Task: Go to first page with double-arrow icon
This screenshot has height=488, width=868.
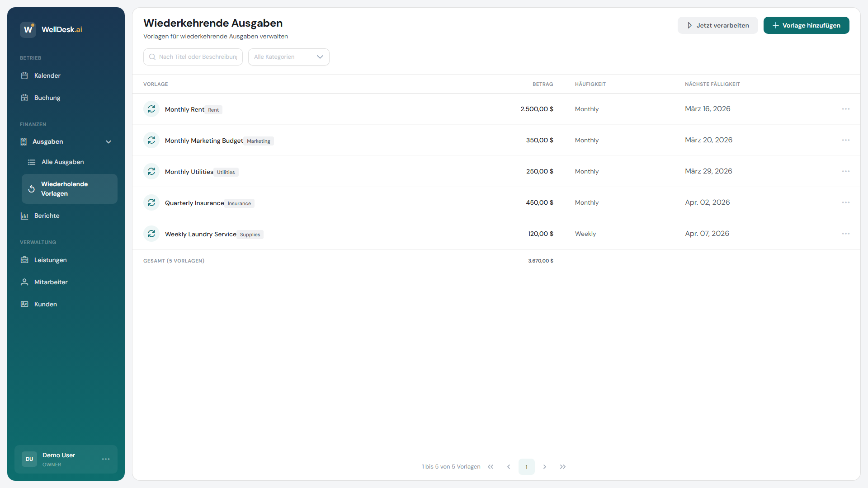Action: point(491,467)
